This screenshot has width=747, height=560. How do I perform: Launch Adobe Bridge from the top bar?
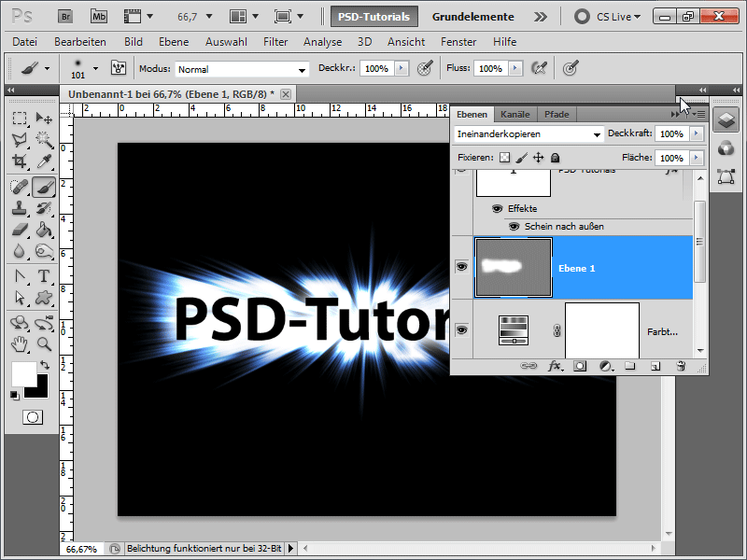[65, 16]
